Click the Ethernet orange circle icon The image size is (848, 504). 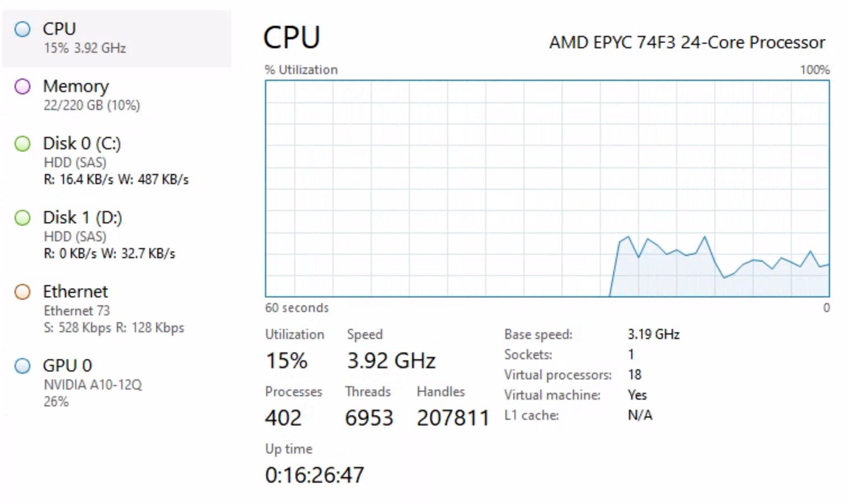(22, 292)
